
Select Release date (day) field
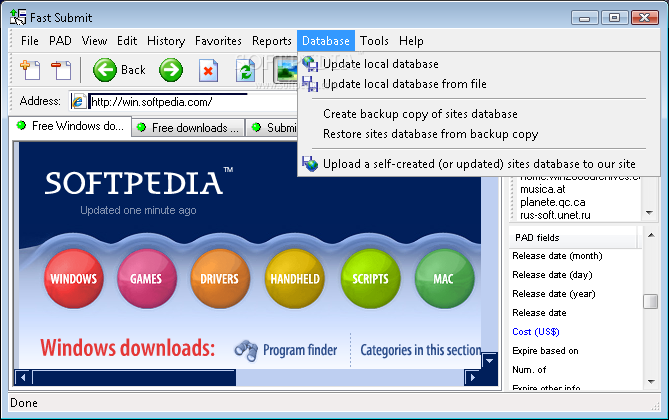coord(552,275)
